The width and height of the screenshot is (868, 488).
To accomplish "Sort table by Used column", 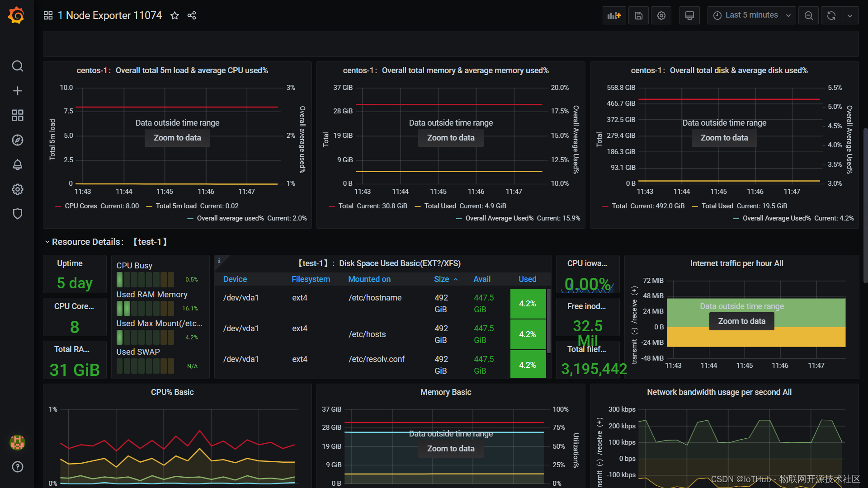I will [527, 279].
